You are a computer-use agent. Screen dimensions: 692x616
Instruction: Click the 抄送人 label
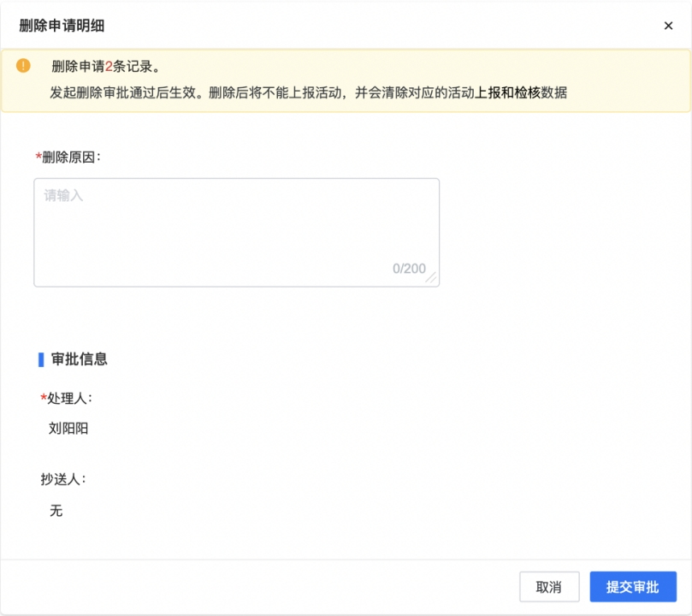pyautogui.click(x=63, y=479)
